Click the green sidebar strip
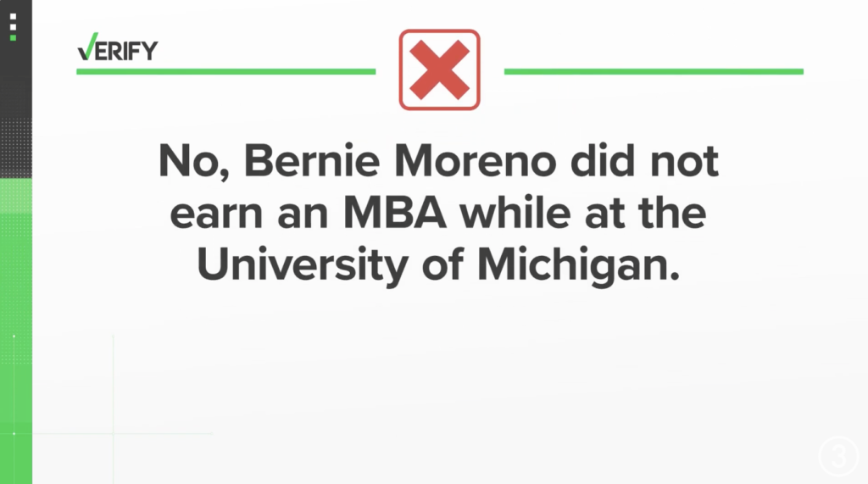This screenshot has width=868, height=484. [15, 331]
